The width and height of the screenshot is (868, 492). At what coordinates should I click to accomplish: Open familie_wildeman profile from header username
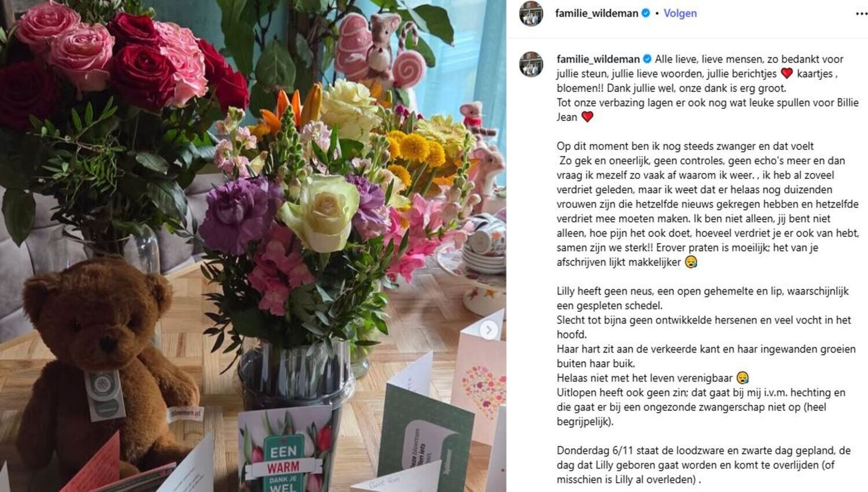(x=597, y=13)
